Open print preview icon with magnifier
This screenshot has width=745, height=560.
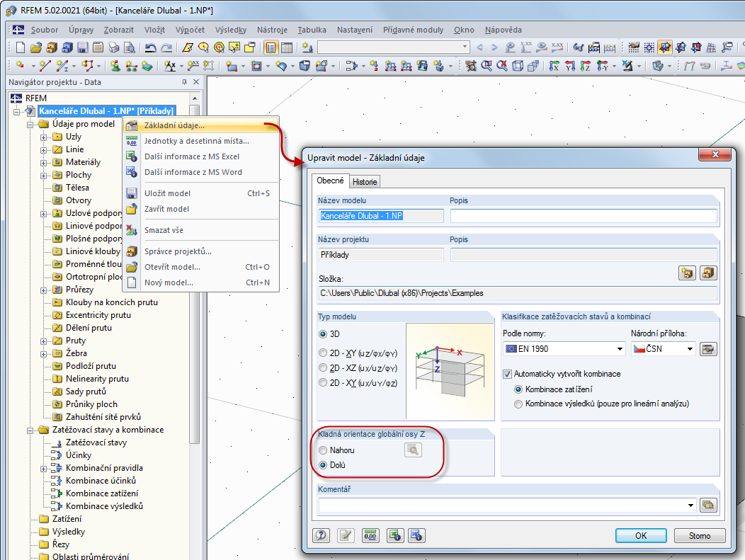(129, 47)
